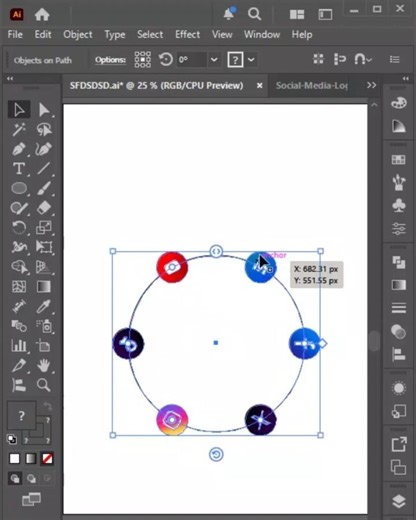Go to Illustrator Home screen

[42, 14]
